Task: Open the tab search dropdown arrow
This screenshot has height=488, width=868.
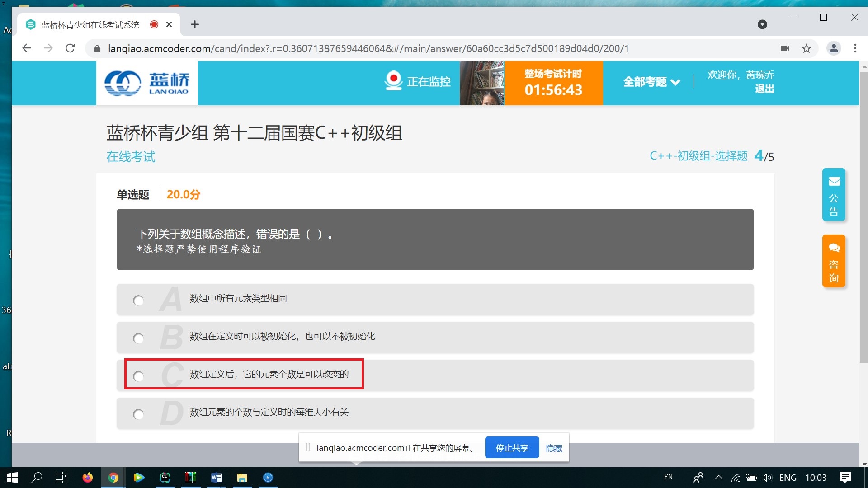Action: [x=762, y=24]
